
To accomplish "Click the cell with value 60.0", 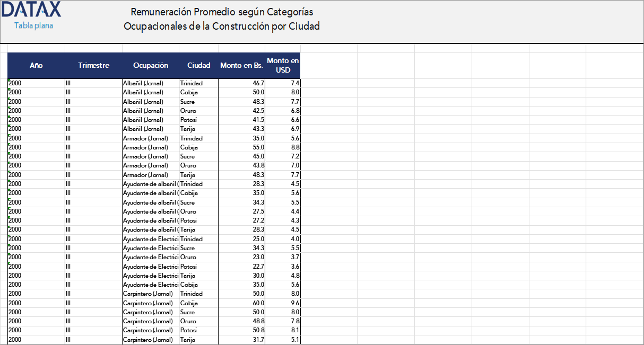I will pos(242,303).
